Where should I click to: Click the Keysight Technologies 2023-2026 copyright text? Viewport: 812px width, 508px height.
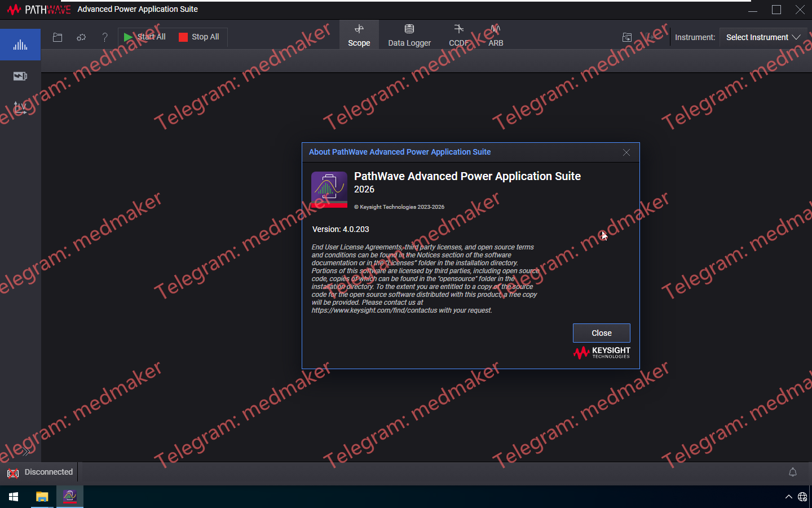click(399, 207)
